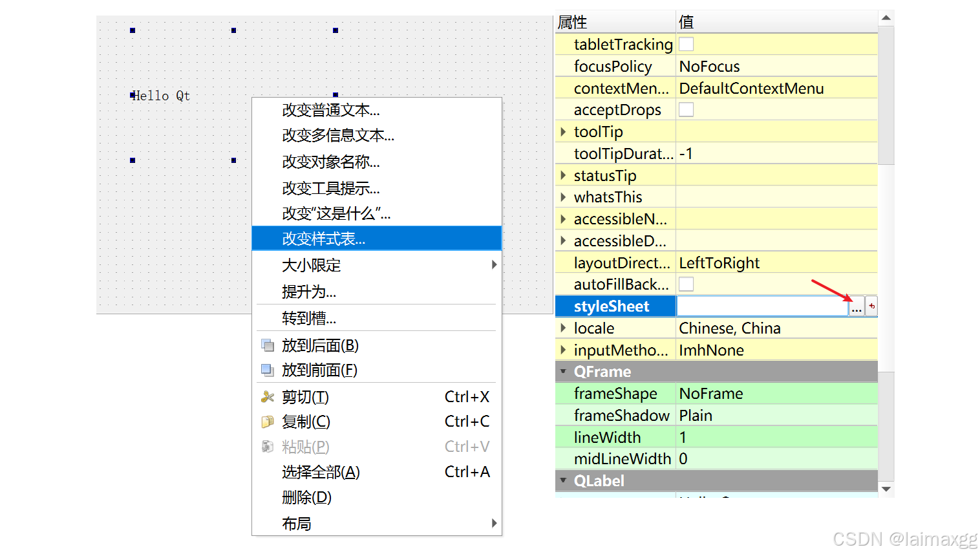Click the NoFrame frameShape value
Screen dimensions: 980x556
pos(711,394)
